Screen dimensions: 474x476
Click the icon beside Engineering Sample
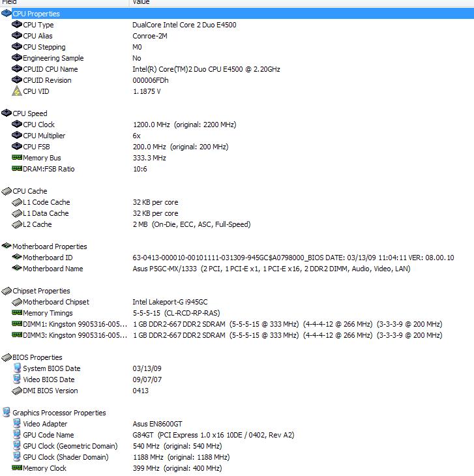pyautogui.click(x=17, y=57)
